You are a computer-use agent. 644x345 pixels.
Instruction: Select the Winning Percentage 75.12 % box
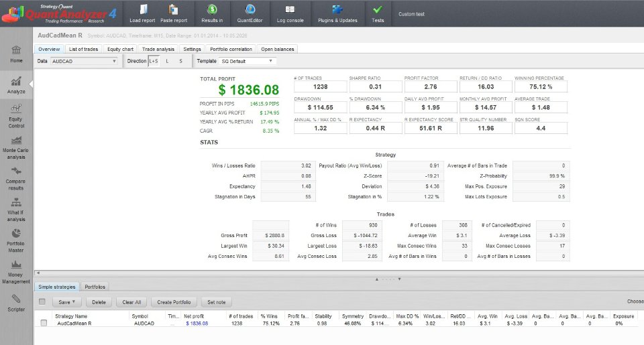click(541, 86)
